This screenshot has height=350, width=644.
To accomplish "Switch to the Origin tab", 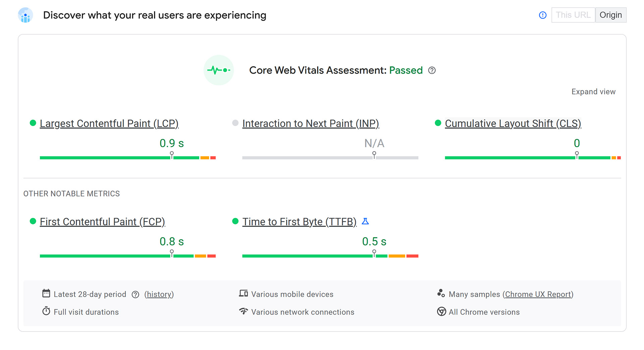I will click(x=611, y=15).
